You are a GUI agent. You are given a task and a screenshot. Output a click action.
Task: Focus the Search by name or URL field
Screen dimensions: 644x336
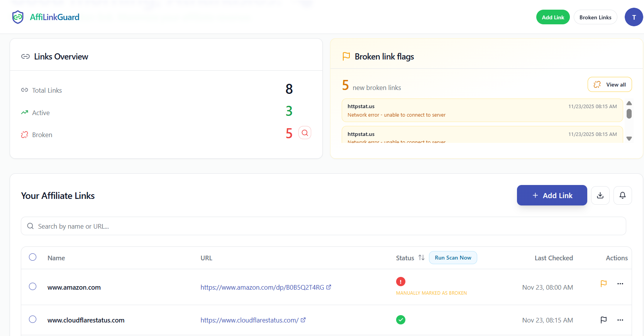pyautogui.click(x=323, y=226)
